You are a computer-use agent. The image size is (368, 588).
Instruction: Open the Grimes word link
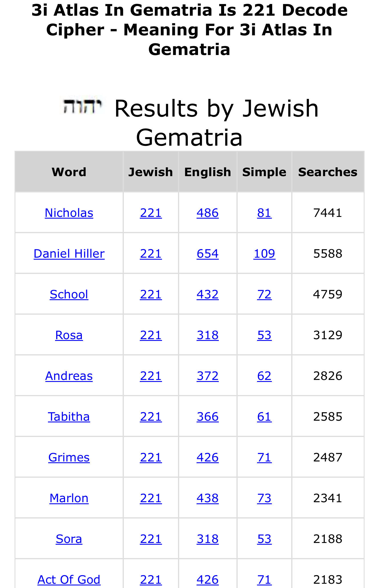pyautogui.click(x=69, y=457)
